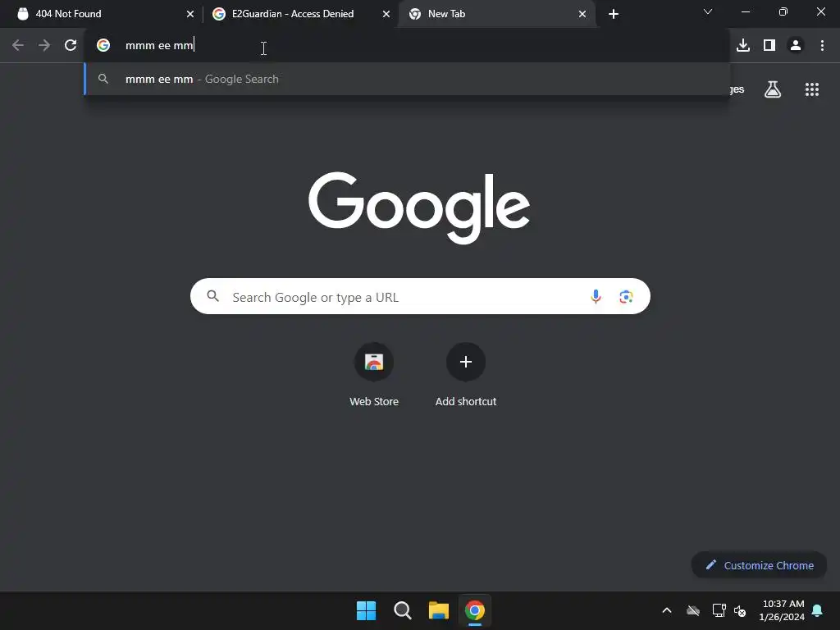Click the OneDrive cloud tray icon
The width and height of the screenshot is (840, 630).
point(693,610)
